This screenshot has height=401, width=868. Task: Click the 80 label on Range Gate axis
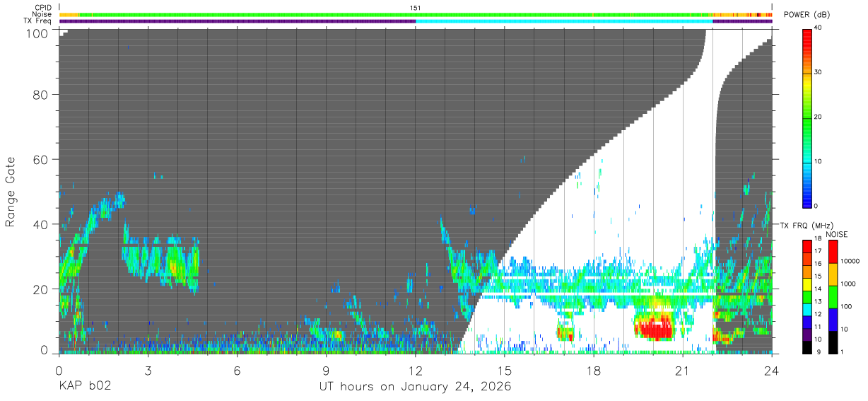click(41, 95)
